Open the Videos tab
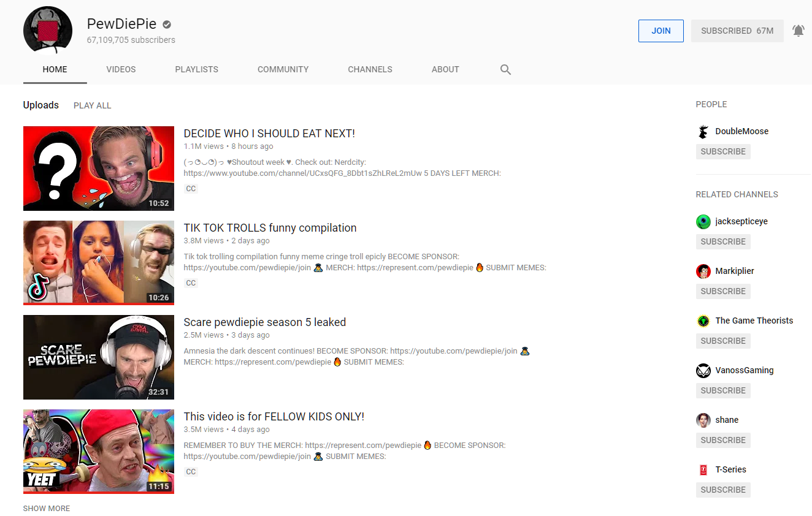Screen dimensions: 812x516 click(121, 69)
